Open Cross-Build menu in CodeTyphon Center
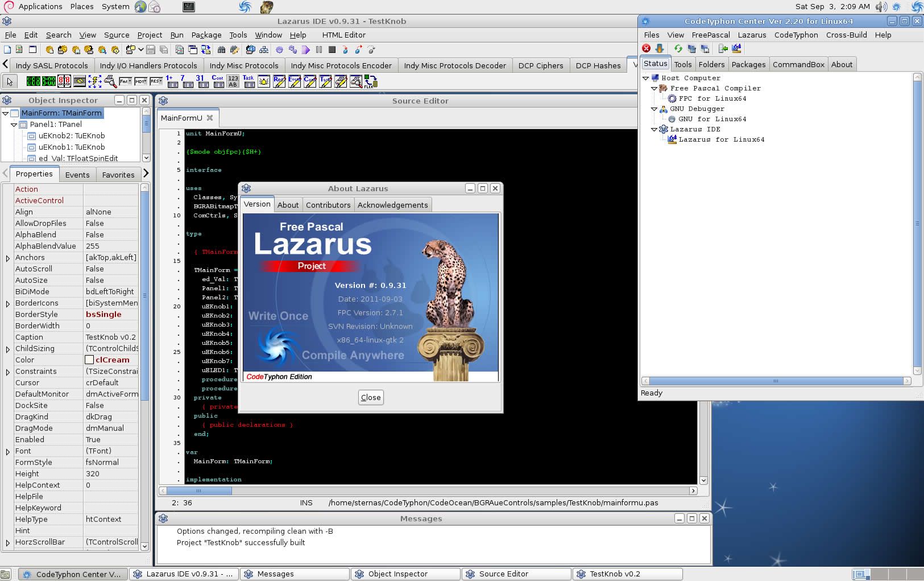The width and height of the screenshot is (924, 581). 846,35
